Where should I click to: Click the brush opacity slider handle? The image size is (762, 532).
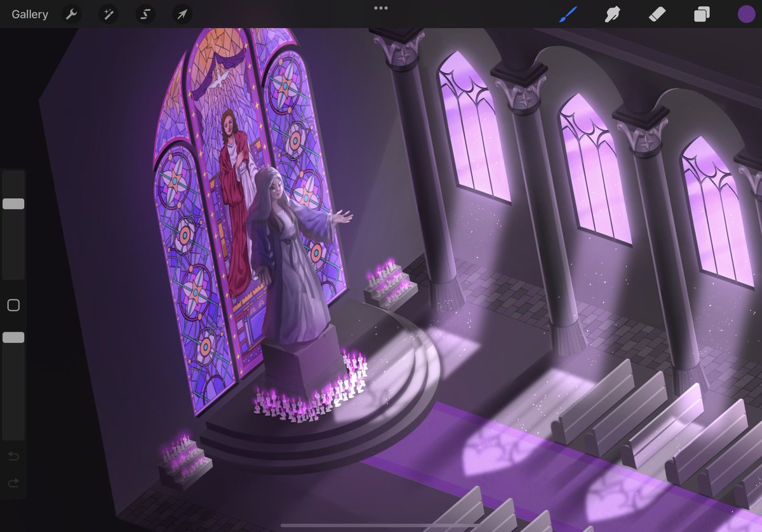coord(13,337)
